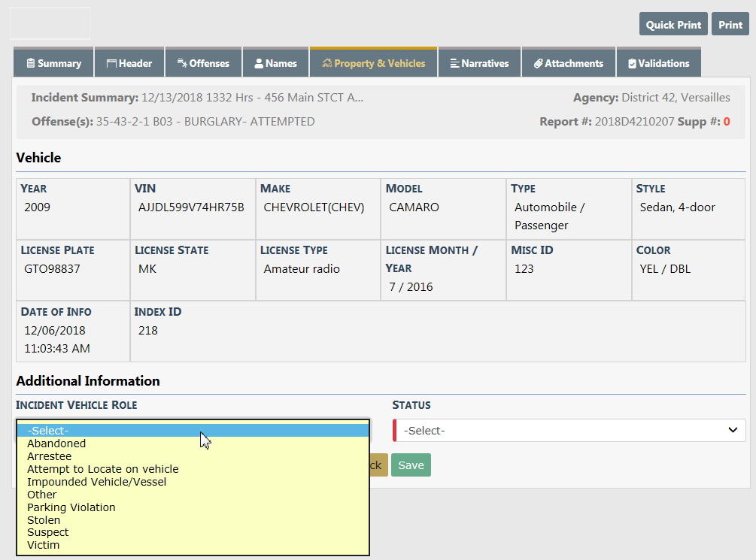Click the Offenses tab icon
Viewport: 756px width, 560px height.
182,64
